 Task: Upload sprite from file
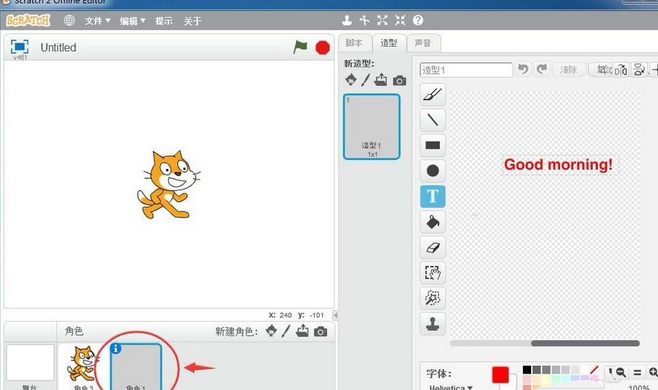click(302, 331)
